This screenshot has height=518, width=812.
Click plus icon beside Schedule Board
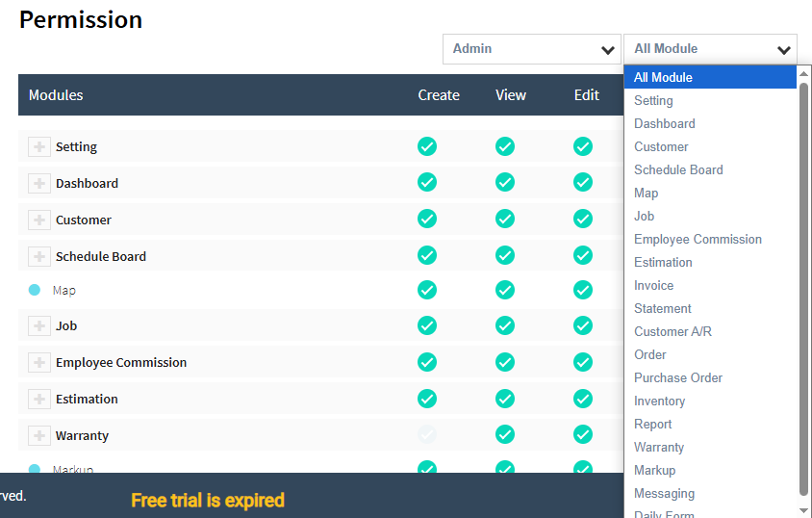(x=39, y=257)
